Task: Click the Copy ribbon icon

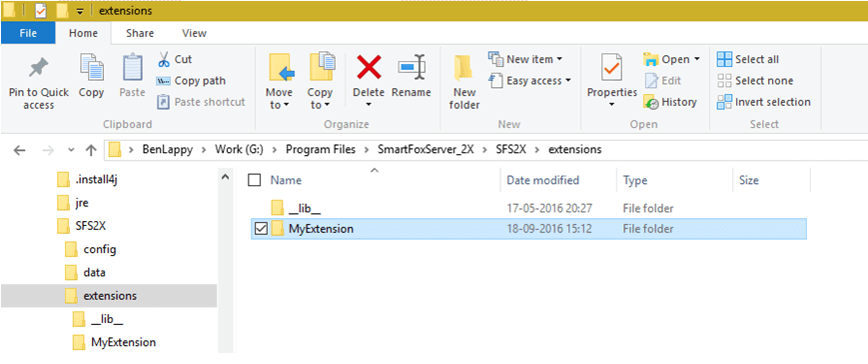Action: 91,76
